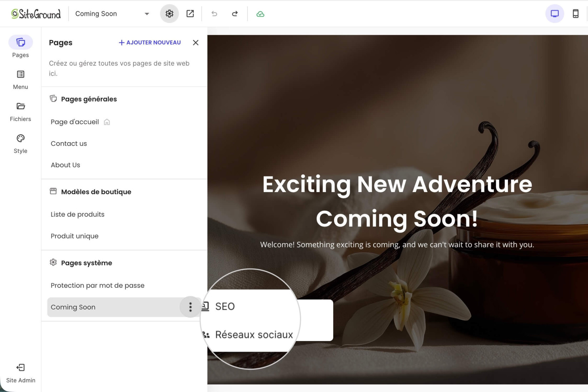Image resolution: width=588 pixels, height=392 pixels.
Task: Open page preview in new tab
Action: tap(190, 14)
